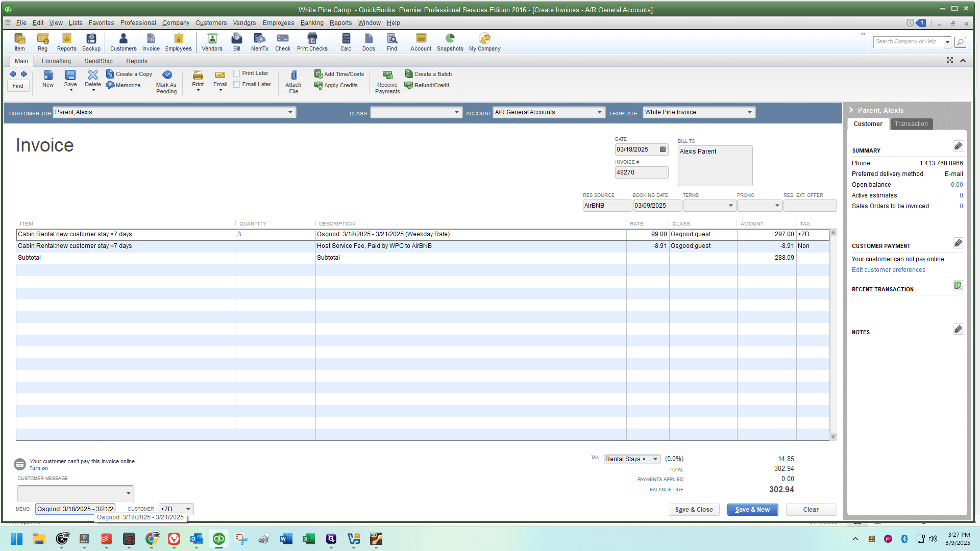Switch to the Transaction tab
Viewport: 980px width, 551px height.
(x=911, y=124)
